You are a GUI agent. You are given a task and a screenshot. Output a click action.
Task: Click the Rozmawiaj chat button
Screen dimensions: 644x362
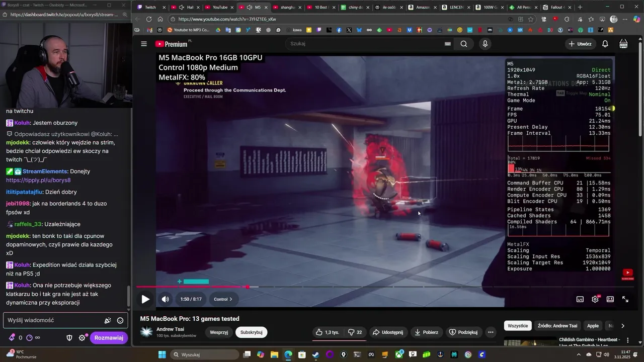point(109,338)
